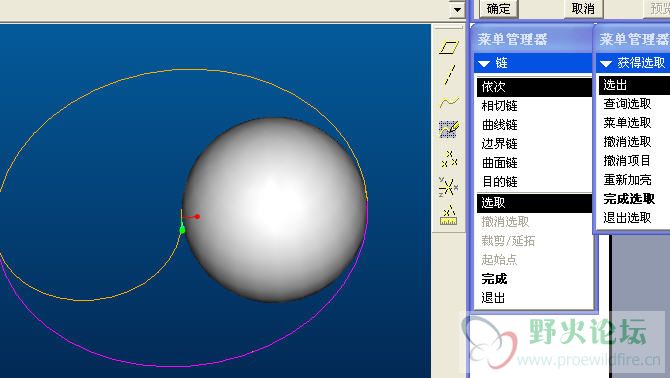Select the datum curve tool icon
The width and height of the screenshot is (670, 378).
449,102
